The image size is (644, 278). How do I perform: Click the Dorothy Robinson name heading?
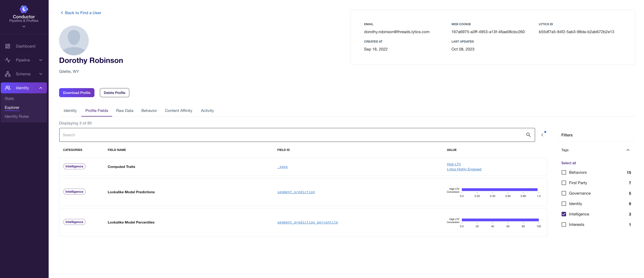pyautogui.click(x=91, y=60)
